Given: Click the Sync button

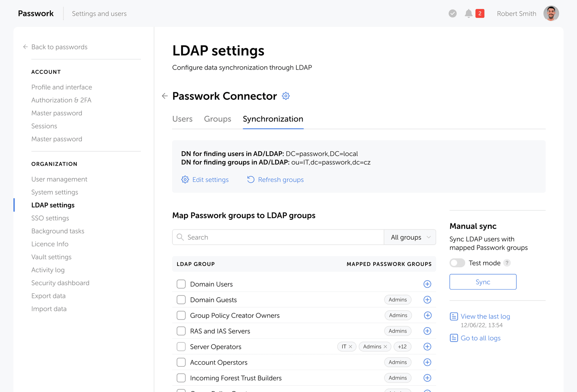Looking at the screenshot, I should point(483,282).
